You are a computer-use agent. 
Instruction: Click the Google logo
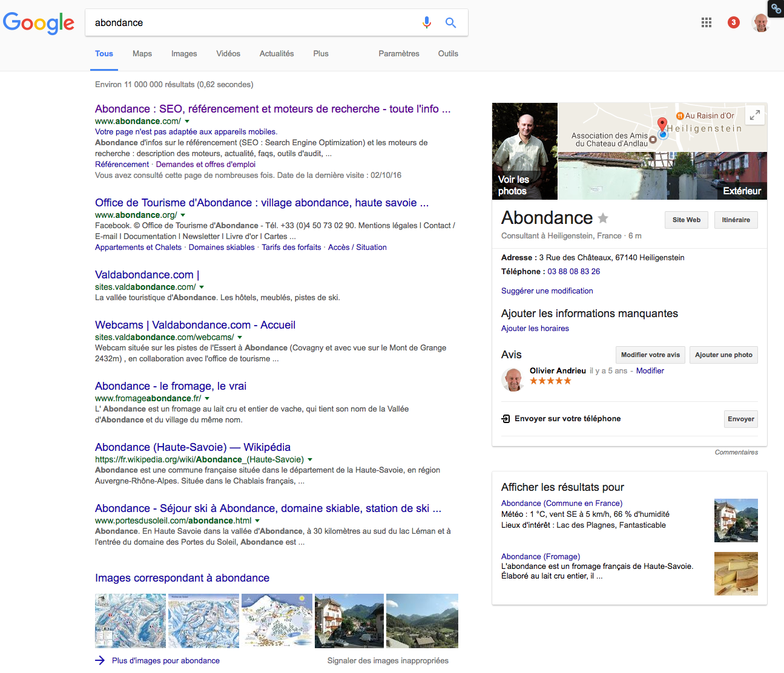coord(39,23)
